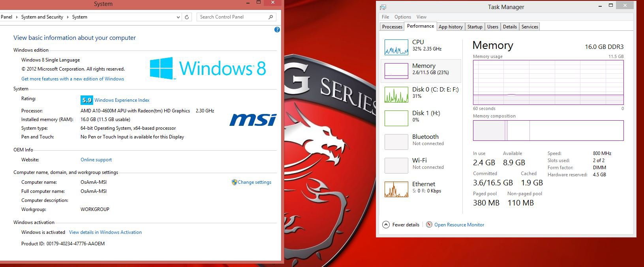Click the Windows 8 logo
Screen dimensions: 644x267
(x=208, y=68)
